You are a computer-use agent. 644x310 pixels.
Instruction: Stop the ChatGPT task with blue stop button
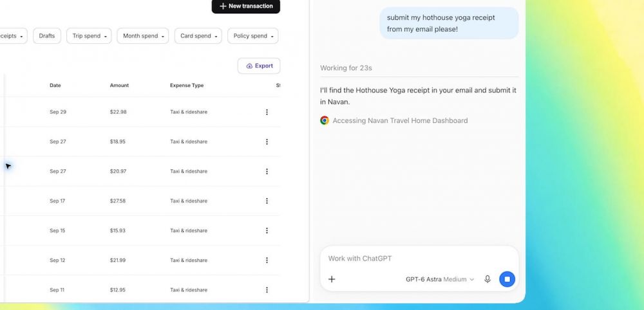click(x=507, y=279)
